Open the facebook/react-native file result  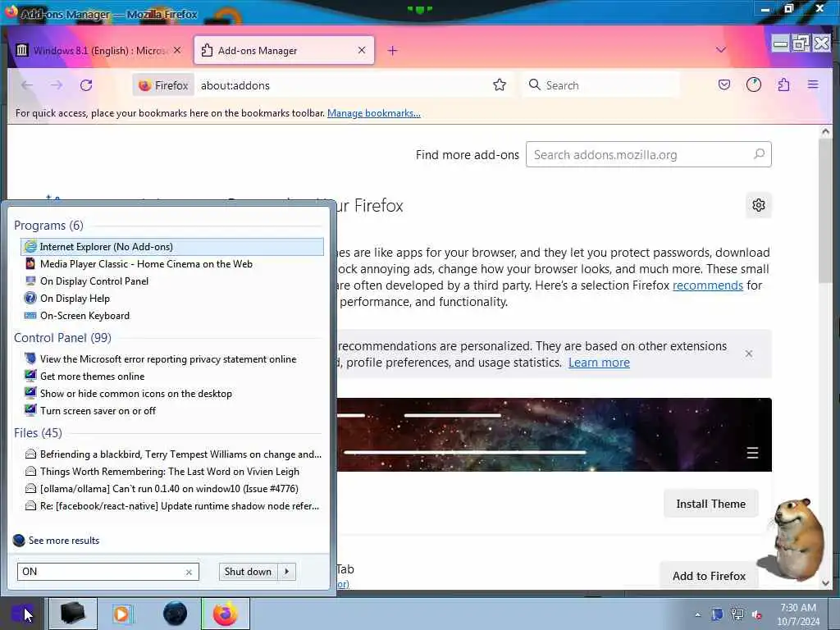click(x=172, y=505)
